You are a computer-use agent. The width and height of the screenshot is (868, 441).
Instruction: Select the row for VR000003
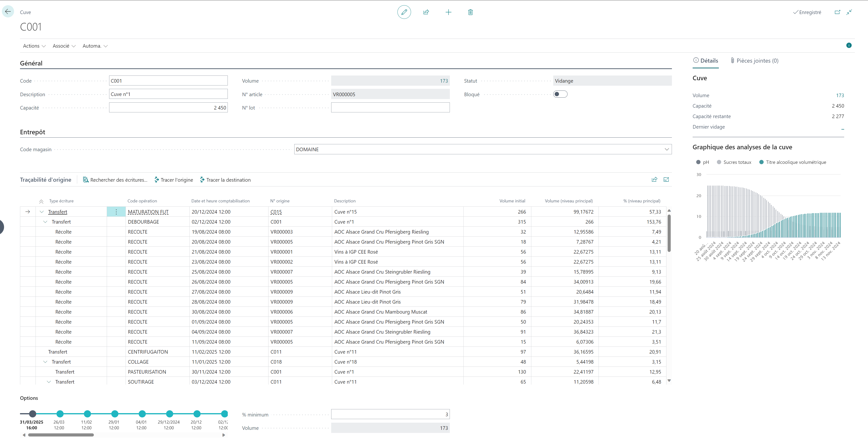click(343, 232)
